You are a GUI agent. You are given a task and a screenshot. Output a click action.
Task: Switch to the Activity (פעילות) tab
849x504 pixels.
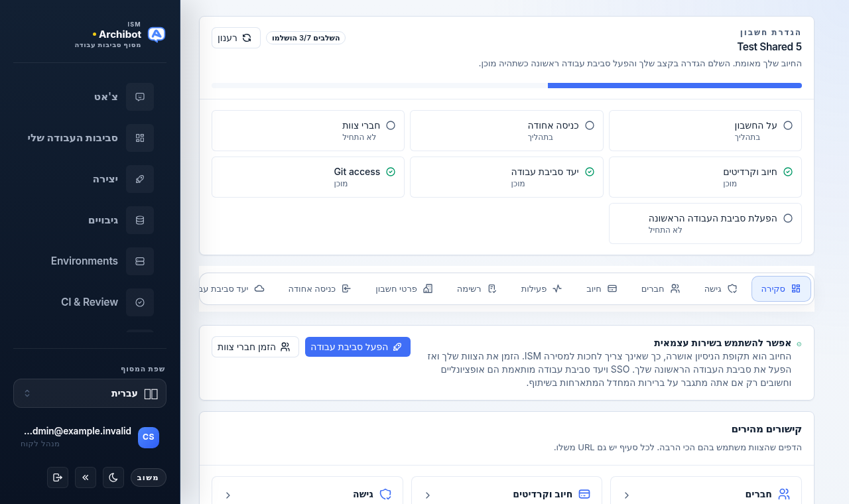pyautogui.click(x=541, y=288)
